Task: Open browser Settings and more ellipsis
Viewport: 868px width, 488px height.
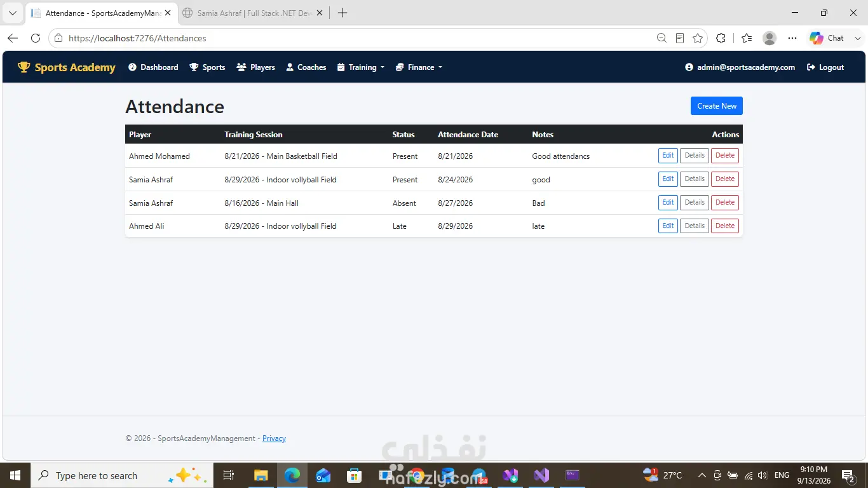Action: click(792, 38)
